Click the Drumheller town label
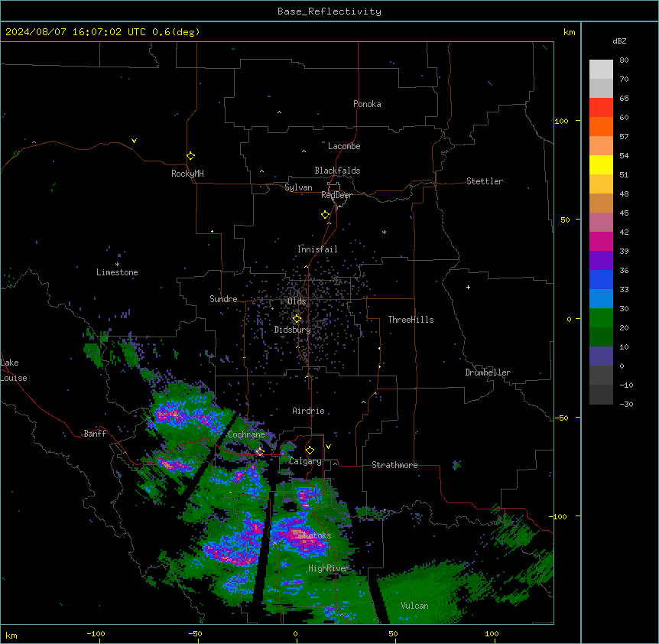659x644 pixels. coord(488,372)
